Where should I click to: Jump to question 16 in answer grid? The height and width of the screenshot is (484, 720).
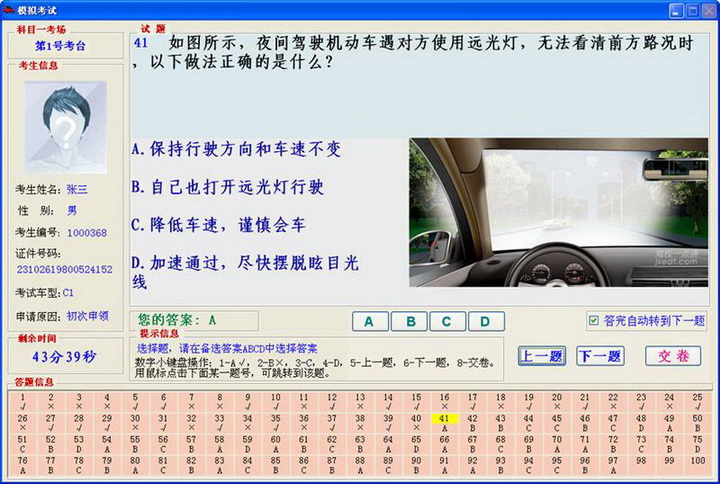coord(444,402)
